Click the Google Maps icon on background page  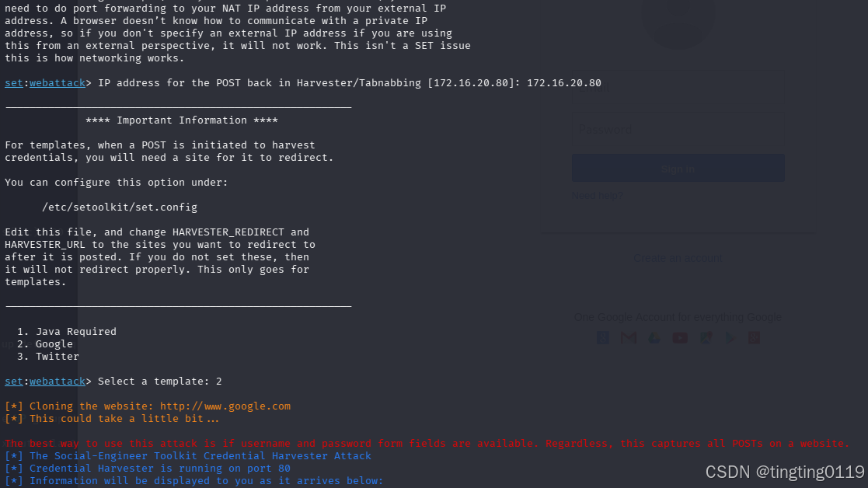[706, 338]
